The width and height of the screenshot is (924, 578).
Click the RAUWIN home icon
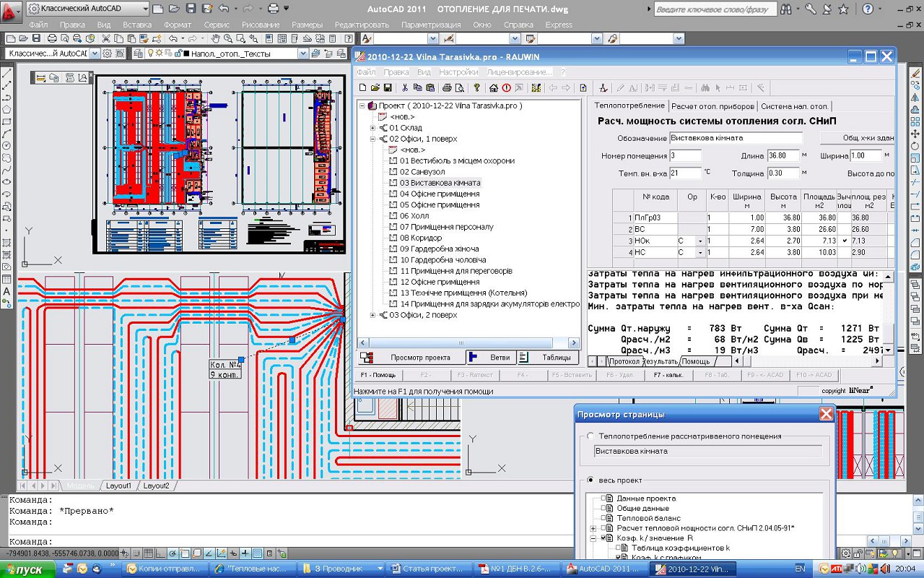click(x=494, y=88)
